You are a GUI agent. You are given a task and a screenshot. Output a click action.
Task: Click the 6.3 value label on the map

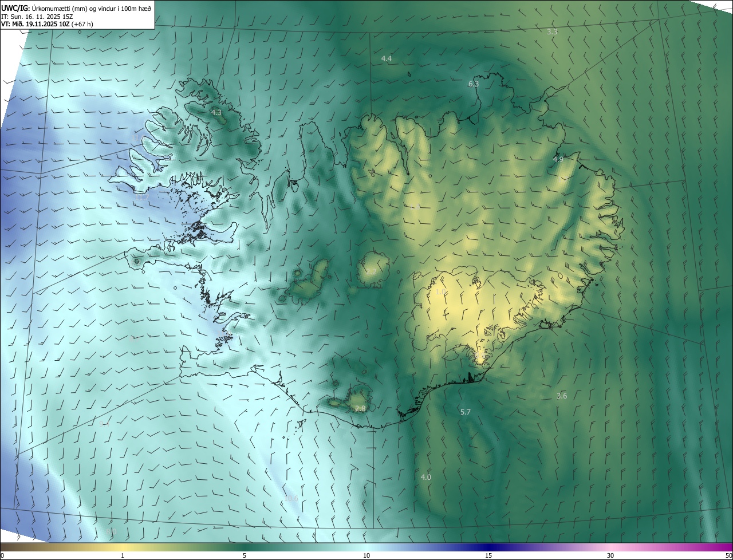pyautogui.click(x=474, y=84)
